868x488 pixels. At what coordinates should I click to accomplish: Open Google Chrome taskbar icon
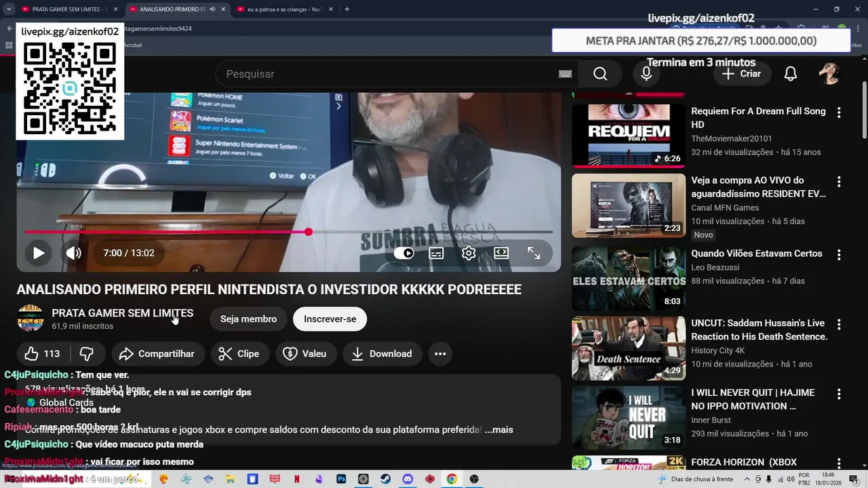click(452, 479)
